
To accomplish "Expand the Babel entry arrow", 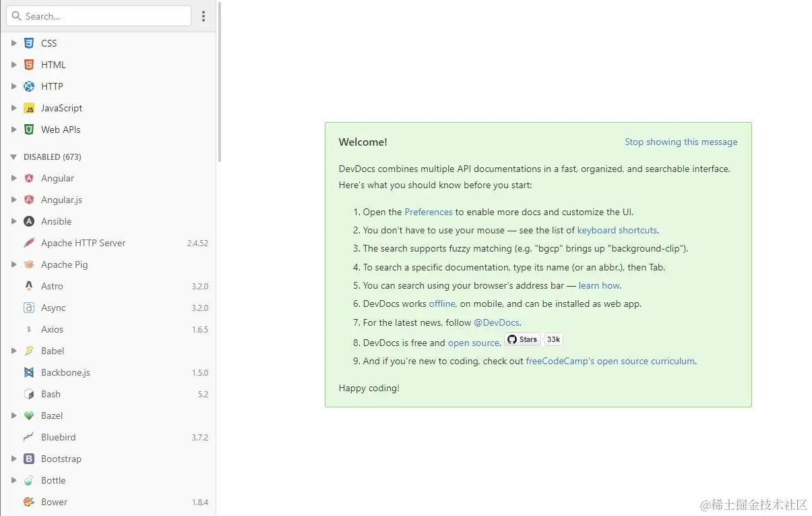I will tap(13, 351).
